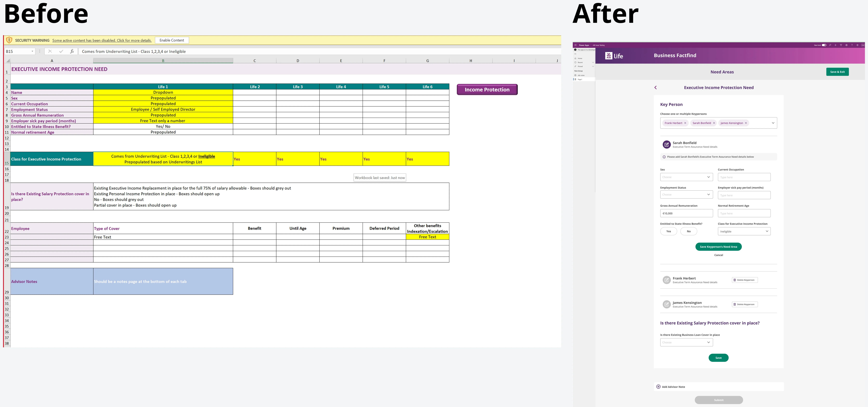Open the Employment Status dropdown
The width and height of the screenshot is (868, 407).
coord(686,194)
